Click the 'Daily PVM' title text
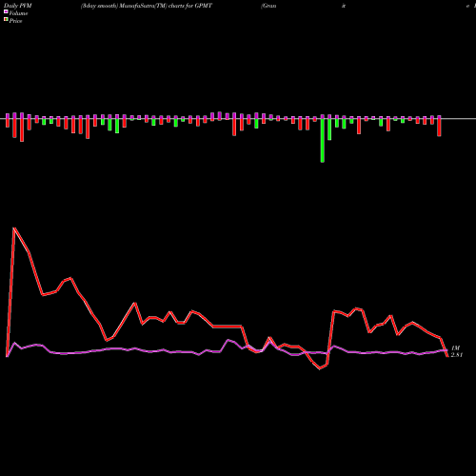The height and width of the screenshot is (476, 476). tap(17, 6)
